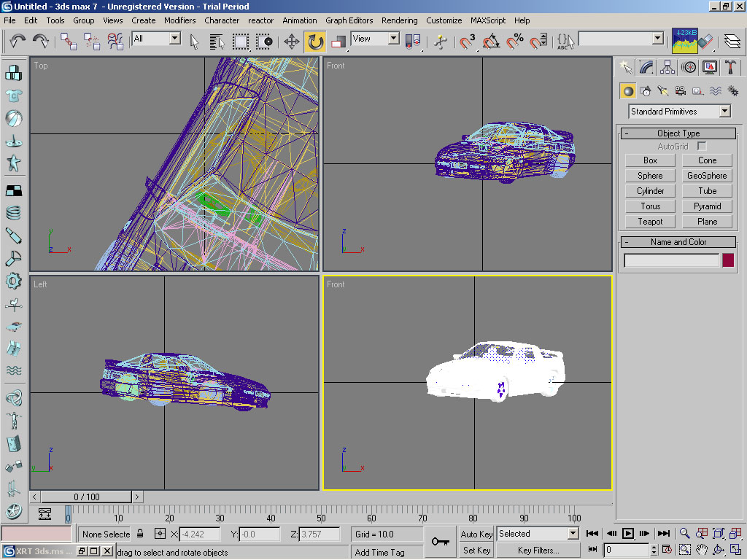Toggle the 3D Snaps magnet button
This screenshot has width=747, height=560.
468,41
